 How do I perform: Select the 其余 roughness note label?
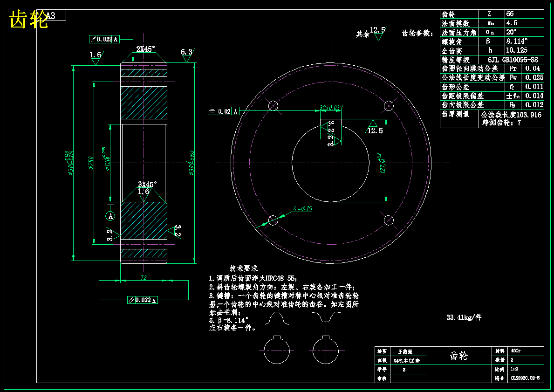pyautogui.click(x=362, y=34)
